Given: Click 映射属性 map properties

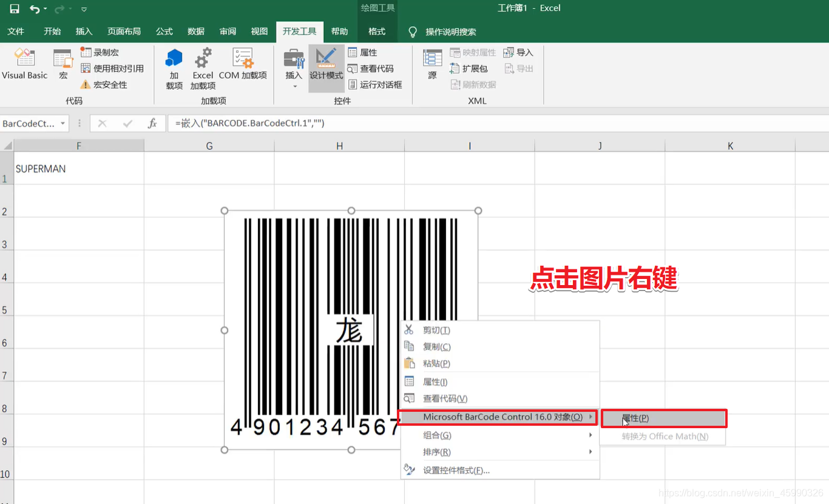Looking at the screenshot, I should [x=473, y=53].
